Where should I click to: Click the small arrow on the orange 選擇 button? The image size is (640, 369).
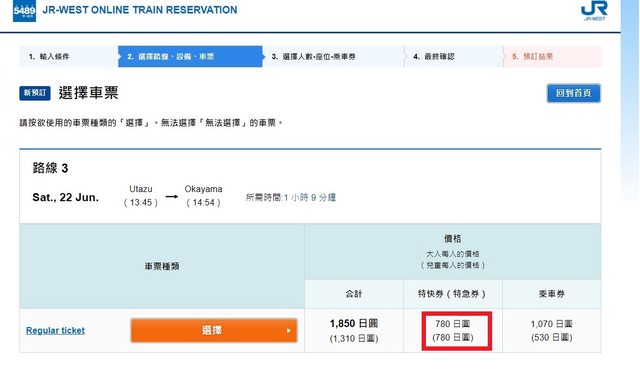[289, 331]
